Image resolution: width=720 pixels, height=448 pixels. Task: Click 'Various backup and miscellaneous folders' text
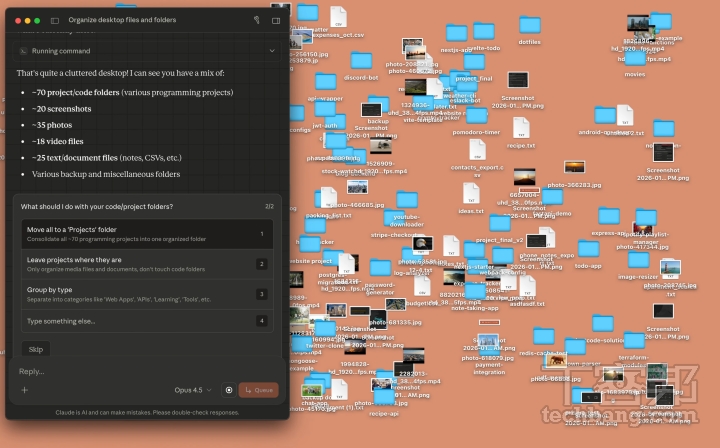pos(106,174)
